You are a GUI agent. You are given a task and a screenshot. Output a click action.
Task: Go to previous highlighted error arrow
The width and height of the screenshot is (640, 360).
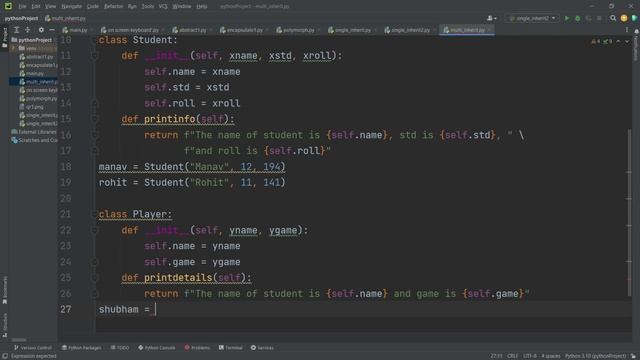tap(618, 42)
